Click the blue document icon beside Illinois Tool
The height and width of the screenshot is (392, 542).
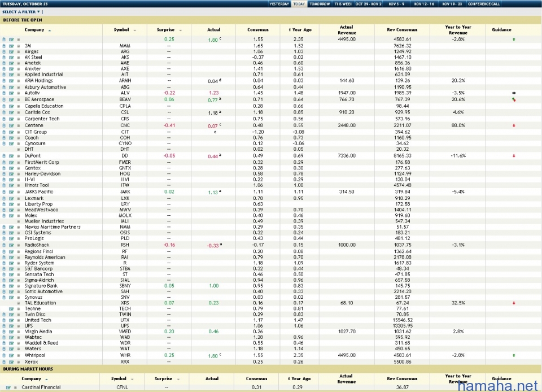tap(4, 185)
